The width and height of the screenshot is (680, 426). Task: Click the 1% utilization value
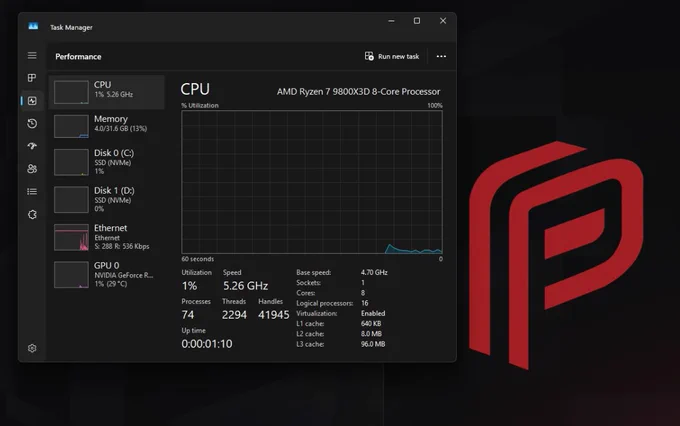point(190,286)
